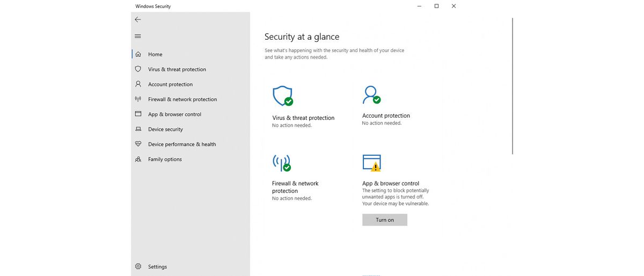The height and width of the screenshot is (276, 644).
Task: Select App & browser control in sidebar
Action: 191,114
